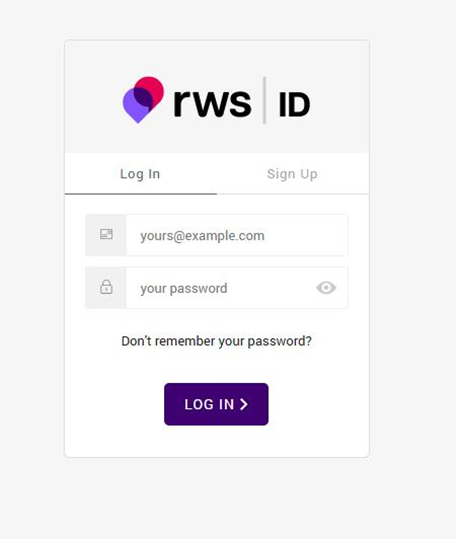This screenshot has width=456, height=539.
Task: Focus the "your password" input field
Action: [x=220, y=288]
